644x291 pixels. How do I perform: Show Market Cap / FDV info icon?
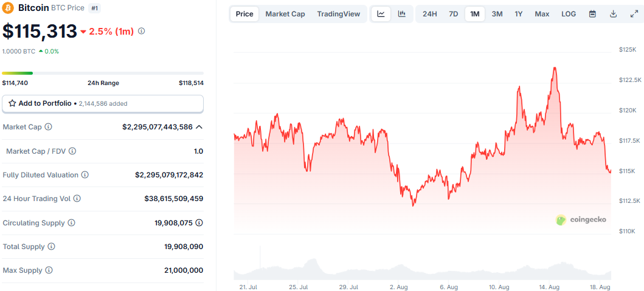[72, 151]
